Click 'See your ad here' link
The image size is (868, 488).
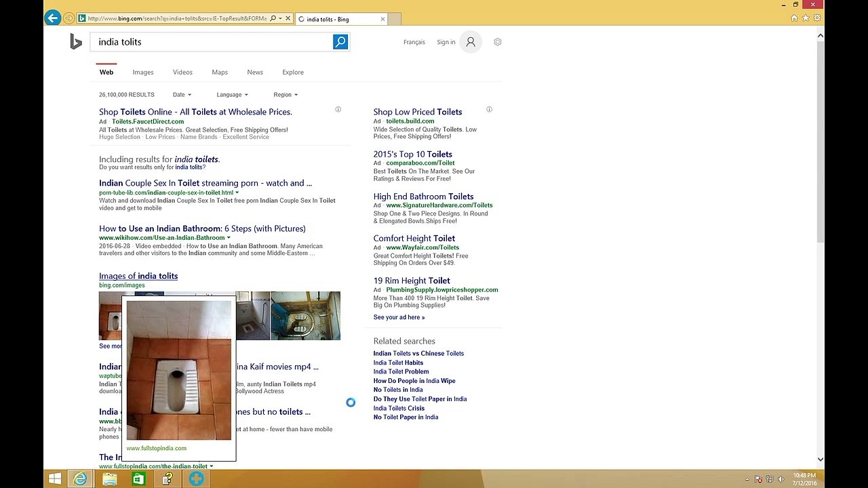point(399,317)
